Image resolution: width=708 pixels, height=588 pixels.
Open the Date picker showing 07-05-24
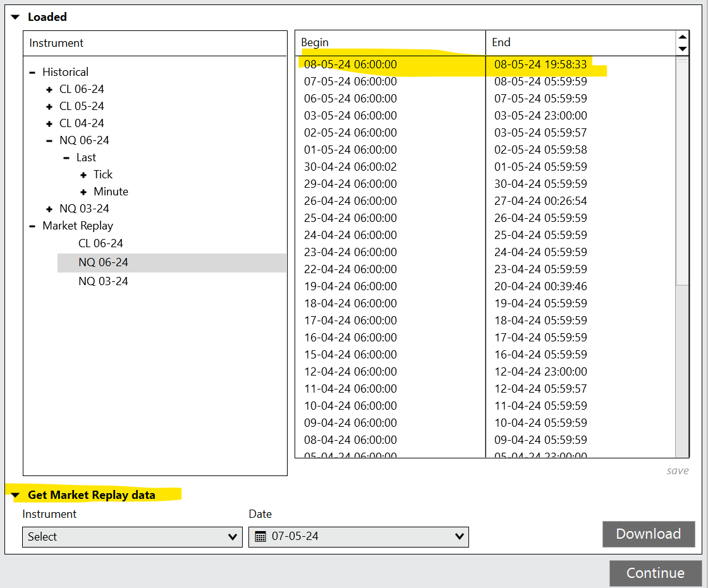(x=358, y=537)
